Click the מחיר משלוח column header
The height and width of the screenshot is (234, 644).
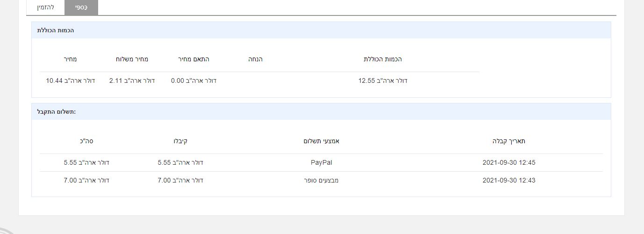tap(132, 59)
